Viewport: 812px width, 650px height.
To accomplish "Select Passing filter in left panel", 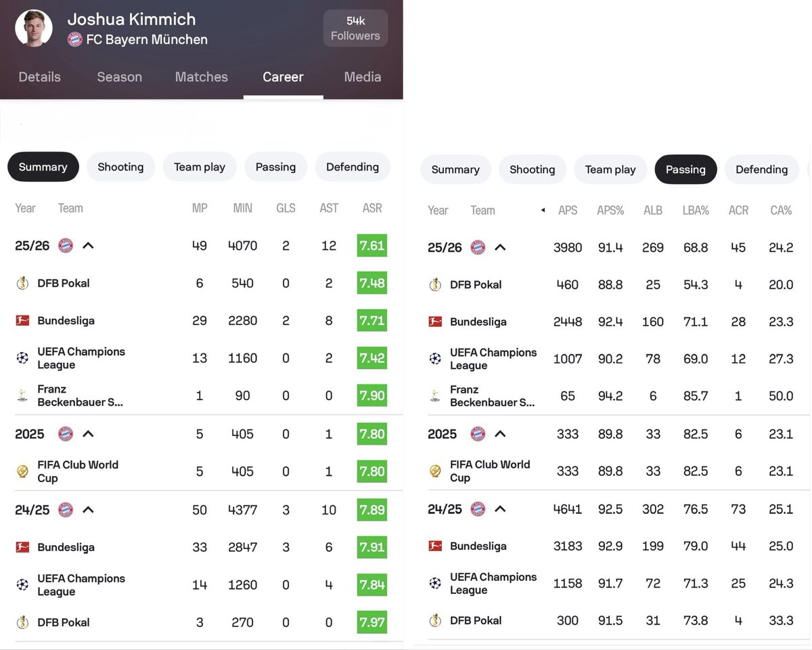I will pos(275,167).
